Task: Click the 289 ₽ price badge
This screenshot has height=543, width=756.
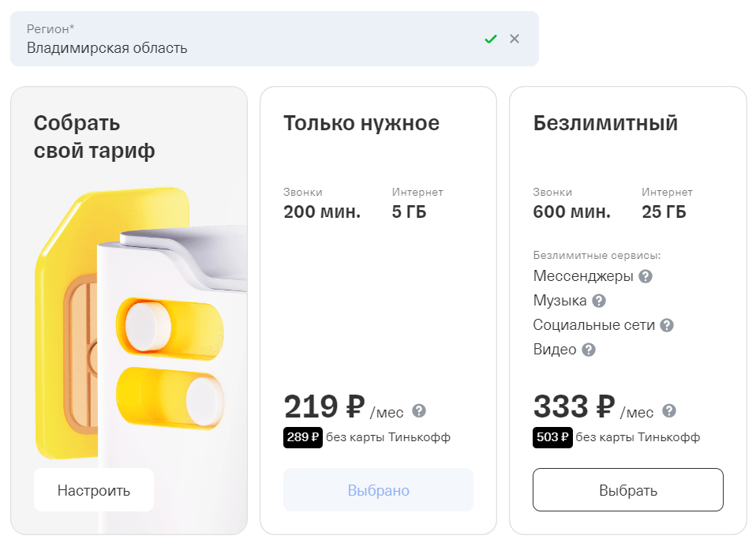Action: point(303,437)
